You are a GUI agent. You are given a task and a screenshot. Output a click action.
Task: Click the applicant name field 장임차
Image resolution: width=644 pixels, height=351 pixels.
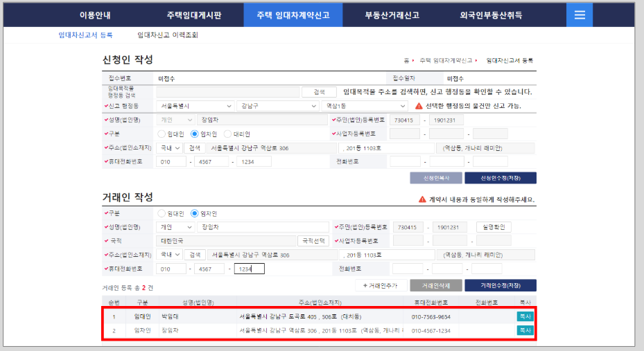[262, 120]
